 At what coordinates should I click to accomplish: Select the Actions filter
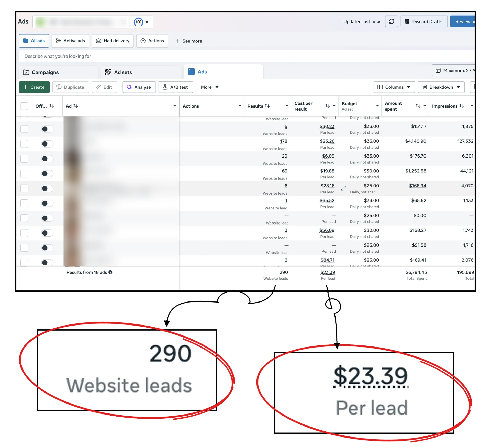pyautogui.click(x=152, y=41)
